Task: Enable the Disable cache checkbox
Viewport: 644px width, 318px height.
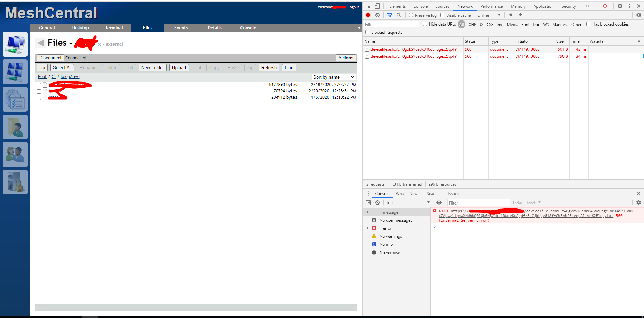Action: pos(442,15)
